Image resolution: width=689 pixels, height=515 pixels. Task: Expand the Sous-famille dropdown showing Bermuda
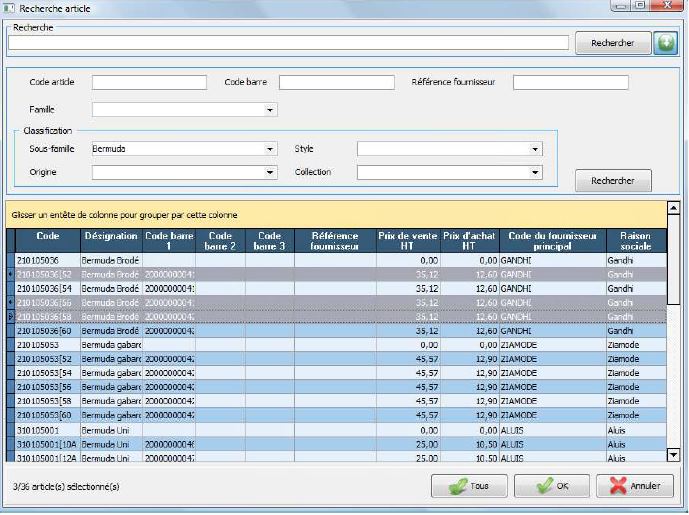pyautogui.click(x=270, y=149)
